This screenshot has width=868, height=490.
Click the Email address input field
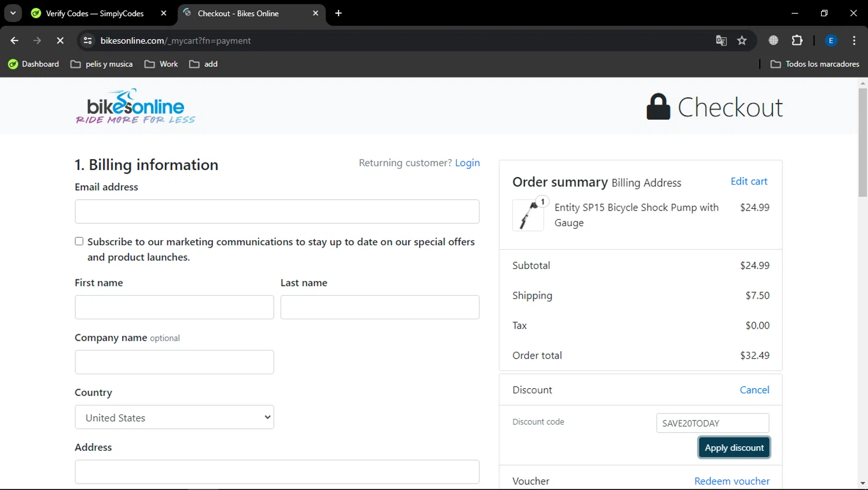(277, 212)
